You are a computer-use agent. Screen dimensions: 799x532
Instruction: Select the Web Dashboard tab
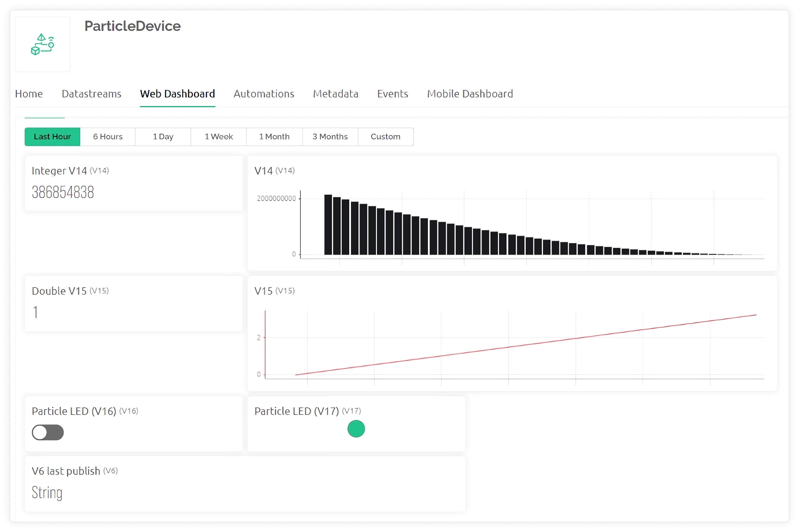coord(178,93)
